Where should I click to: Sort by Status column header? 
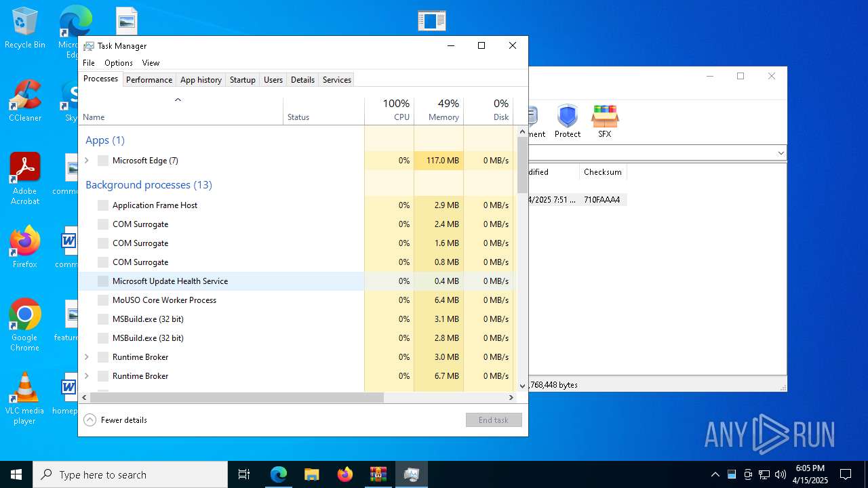click(x=323, y=111)
